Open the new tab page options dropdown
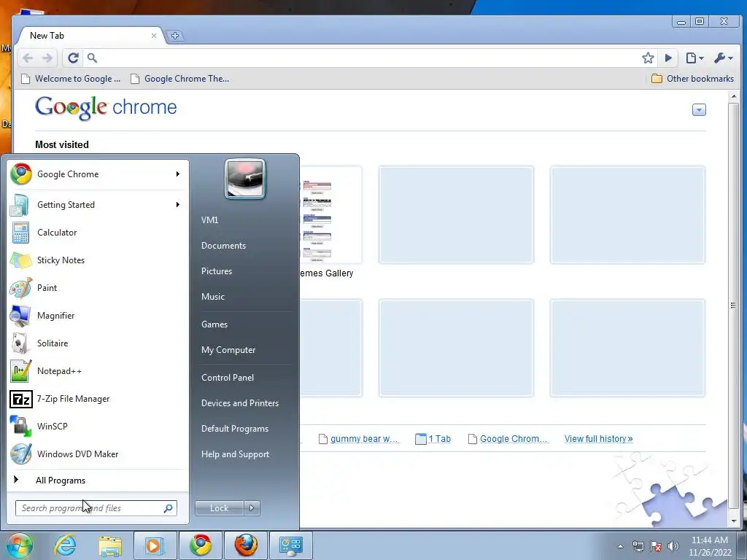Screen dimensions: 747x560 click(x=699, y=110)
